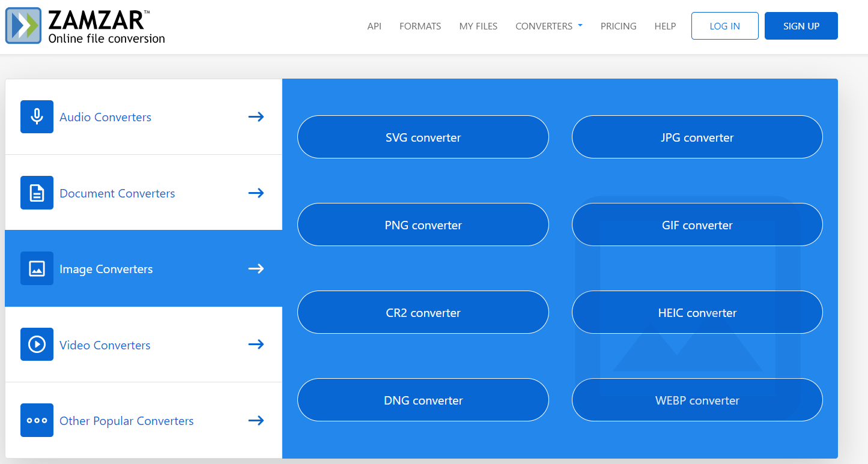Open the API menu item
Viewport: 868px width, 464px height.
374,26
